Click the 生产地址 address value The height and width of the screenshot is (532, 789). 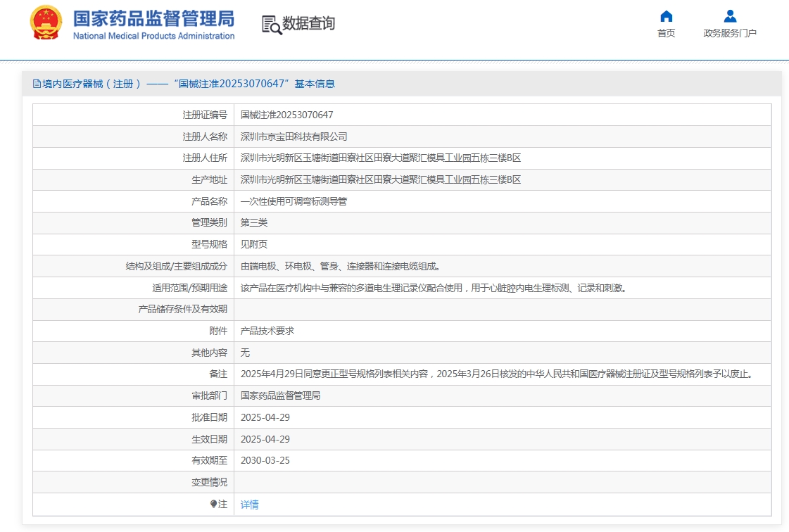(380, 179)
